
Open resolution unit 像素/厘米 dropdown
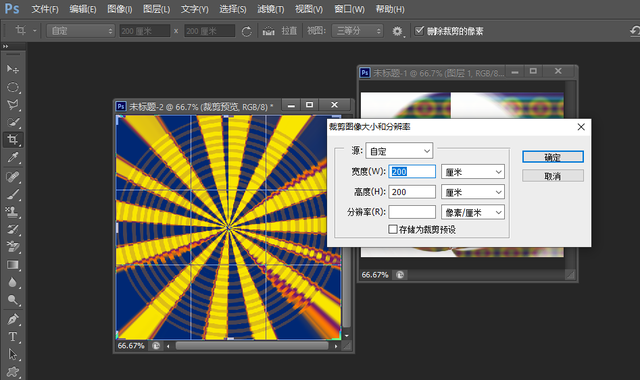(x=473, y=212)
